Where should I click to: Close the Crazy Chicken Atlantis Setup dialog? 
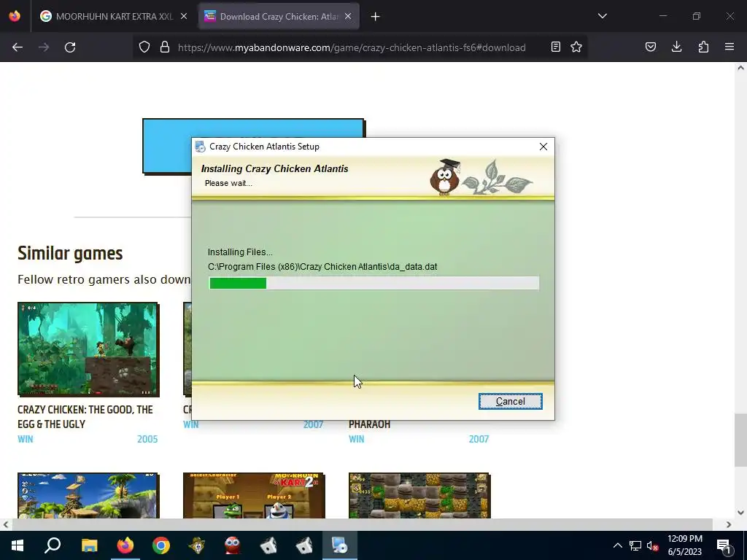543,147
